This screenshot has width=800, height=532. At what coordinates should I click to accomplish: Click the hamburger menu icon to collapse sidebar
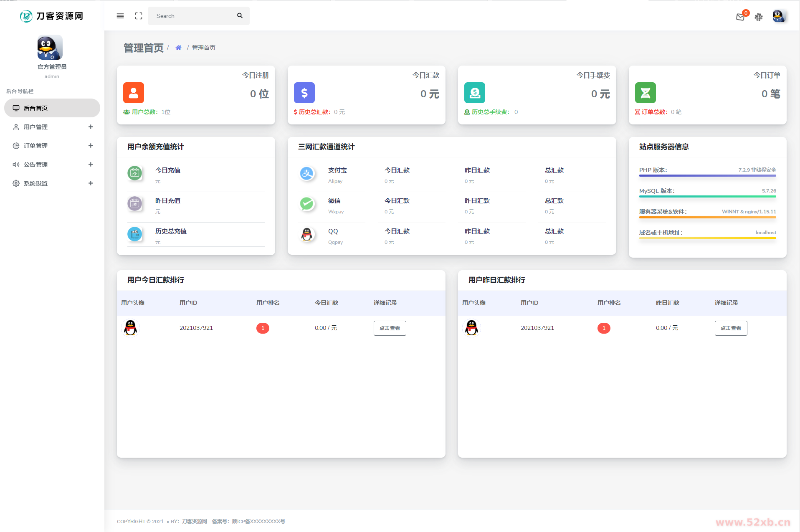pyautogui.click(x=120, y=16)
